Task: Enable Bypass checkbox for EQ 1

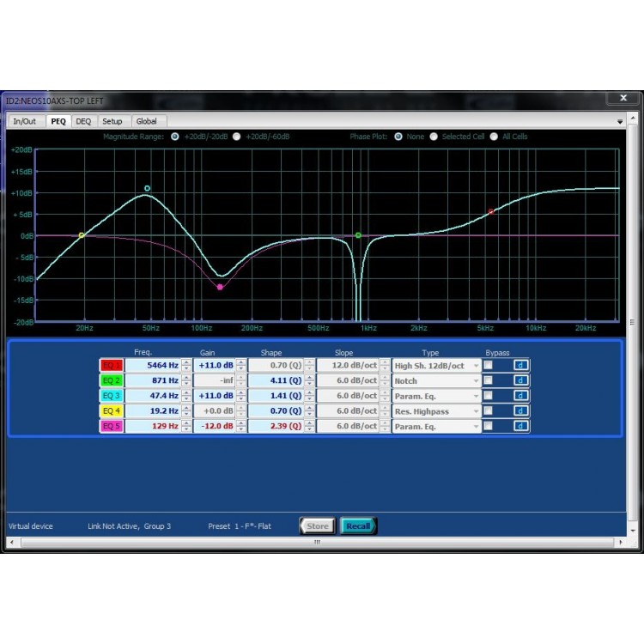Action: point(488,365)
